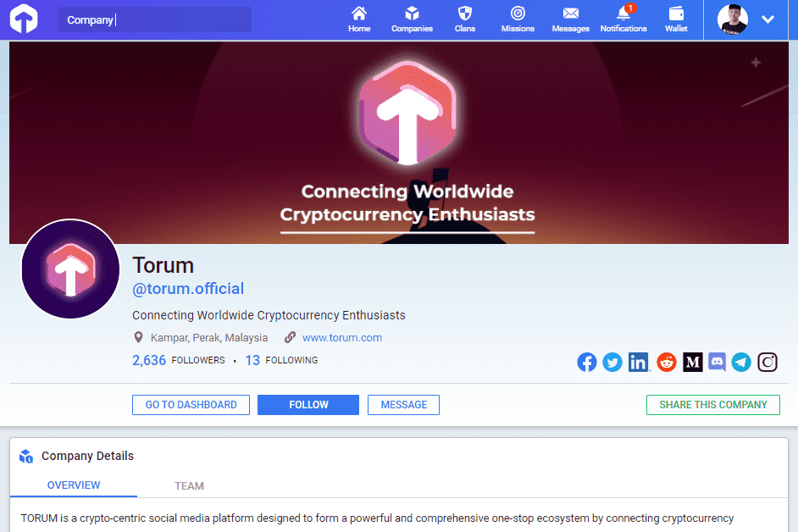Click the Torum logo in the top-left
This screenshot has width=798, height=532.
coord(23,18)
